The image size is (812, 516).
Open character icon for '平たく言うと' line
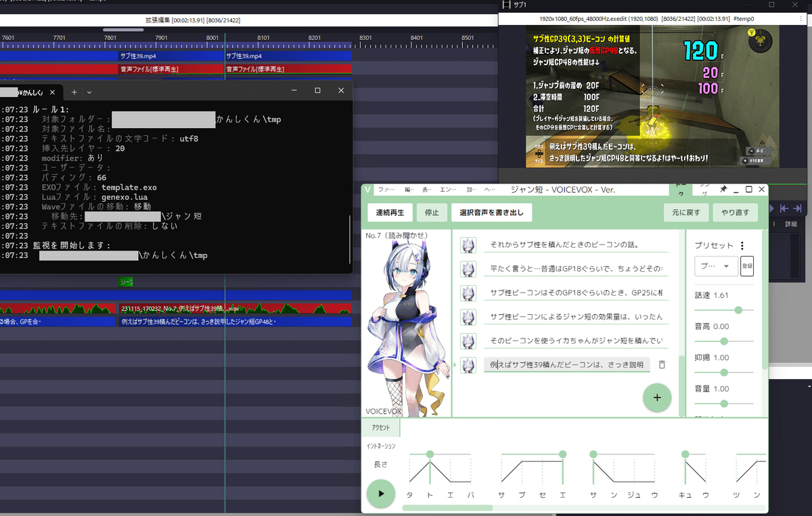point(468,269)
